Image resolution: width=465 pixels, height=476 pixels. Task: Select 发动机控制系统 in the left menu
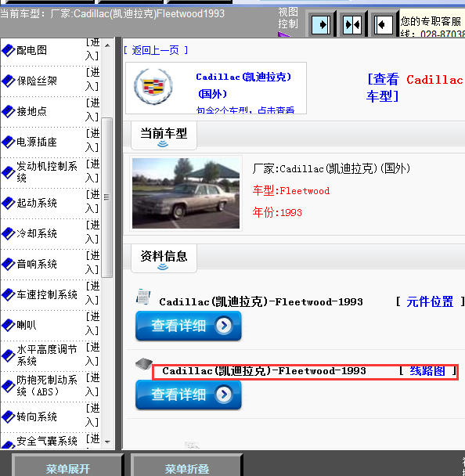[x=47, y=171]
